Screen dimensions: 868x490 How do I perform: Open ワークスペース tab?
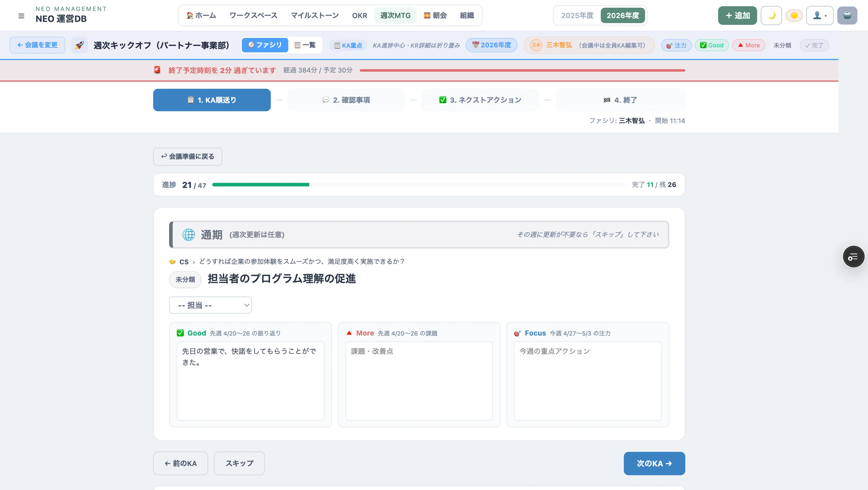(x=253, y=15)
